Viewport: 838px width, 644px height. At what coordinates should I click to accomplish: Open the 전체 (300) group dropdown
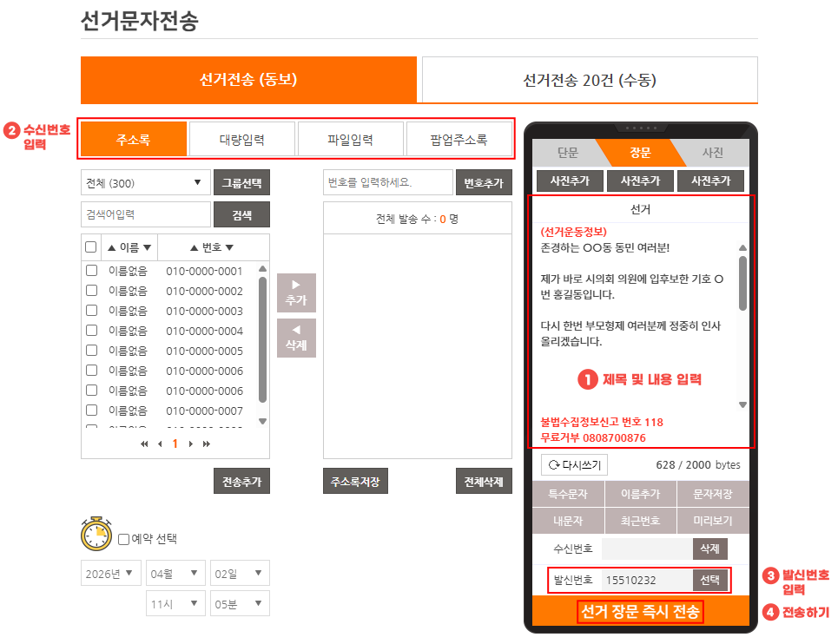pyautogui.click(x=145, y=183)
